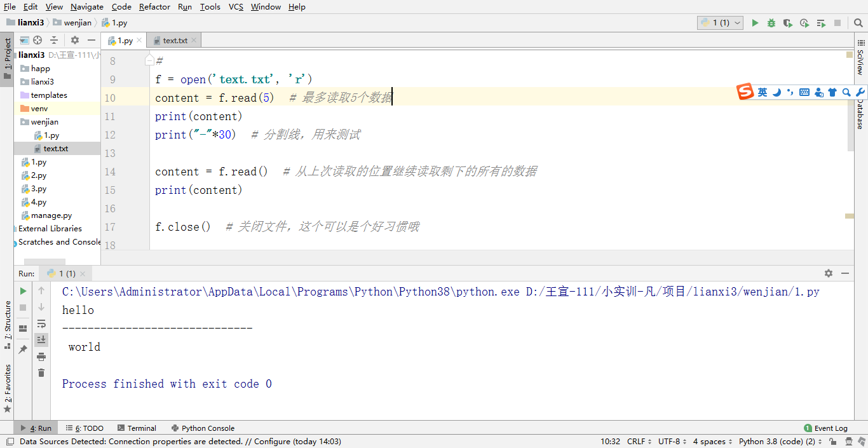Screen dimensions: 868x448
Task: Open Sogou skin shirt icon
Action: pos(832,92)
